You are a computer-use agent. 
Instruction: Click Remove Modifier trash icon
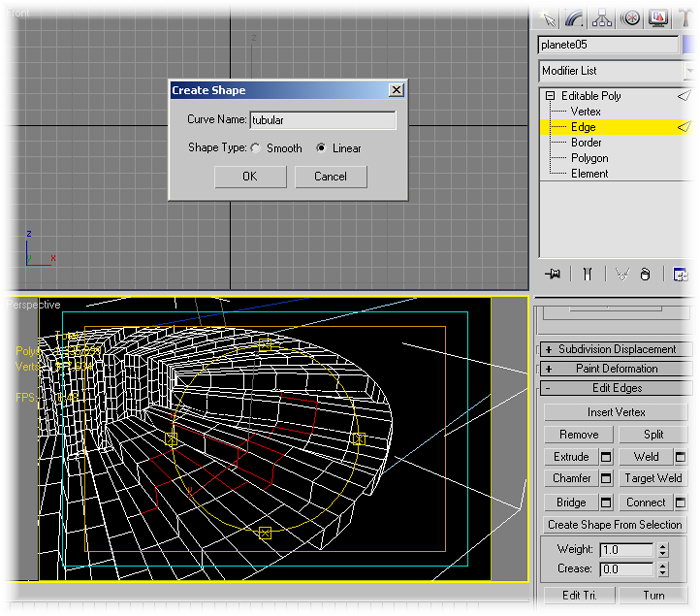(645, 274)
